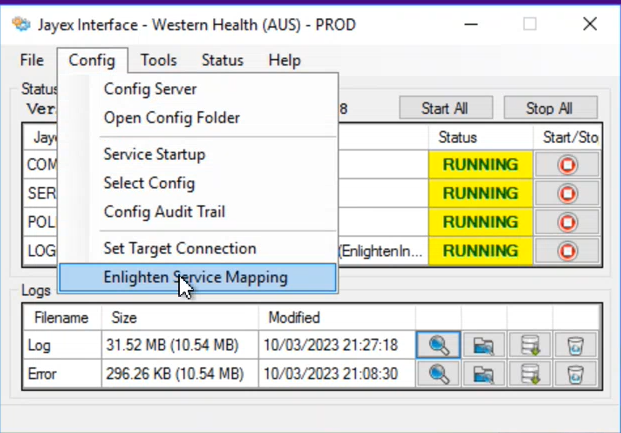Choose Open Config Folder

point(198,118)
